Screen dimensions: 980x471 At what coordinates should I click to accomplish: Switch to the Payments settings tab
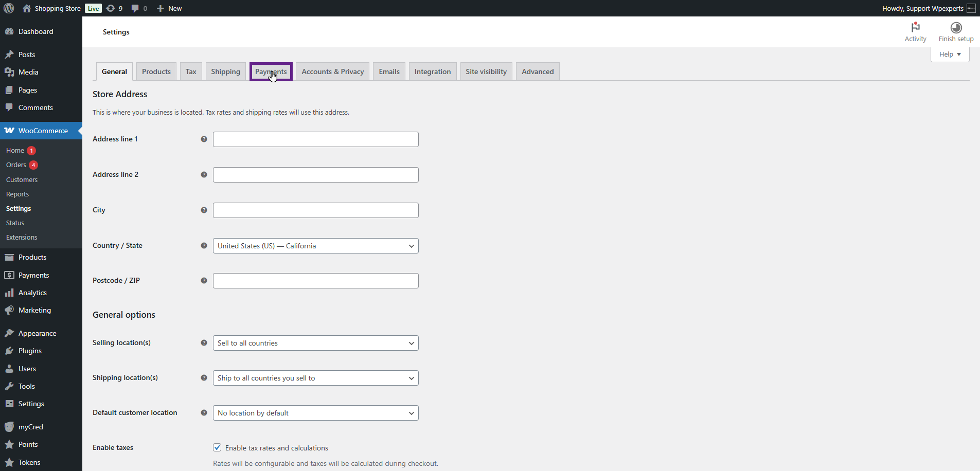[271, 71]
